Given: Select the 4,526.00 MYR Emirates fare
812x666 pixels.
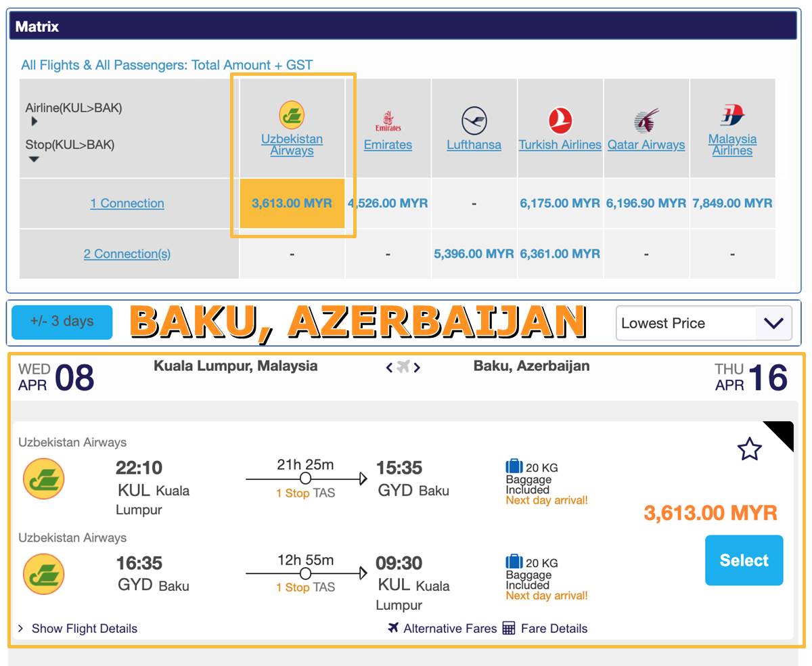Looking at the screenshot, I should pyautogui.click(x=388, y=203).
